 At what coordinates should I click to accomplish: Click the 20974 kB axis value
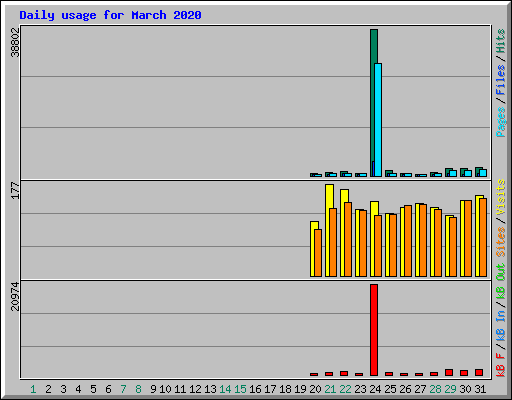pos(15,296)
